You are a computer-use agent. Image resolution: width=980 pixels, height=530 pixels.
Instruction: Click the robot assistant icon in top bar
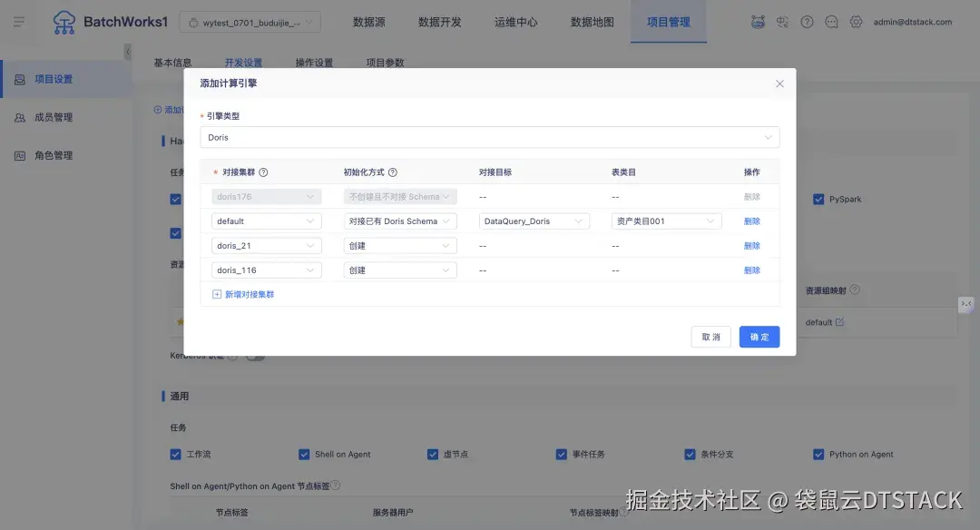[x=758, y=22]
